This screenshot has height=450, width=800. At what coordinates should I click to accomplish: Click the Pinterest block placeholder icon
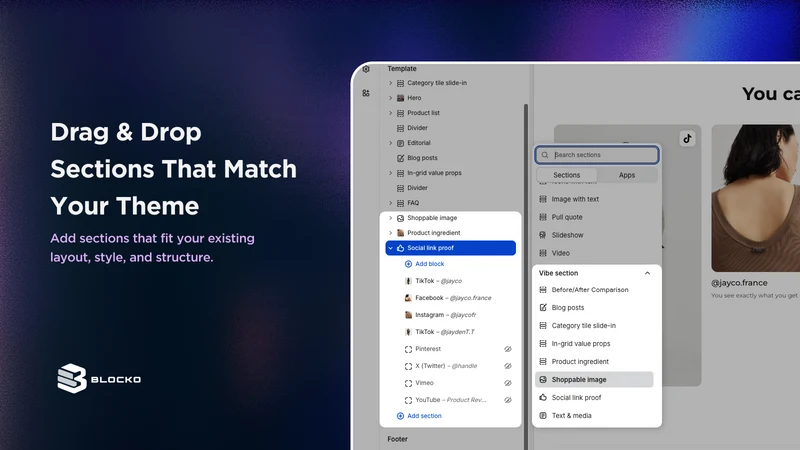tap(408, 349)
